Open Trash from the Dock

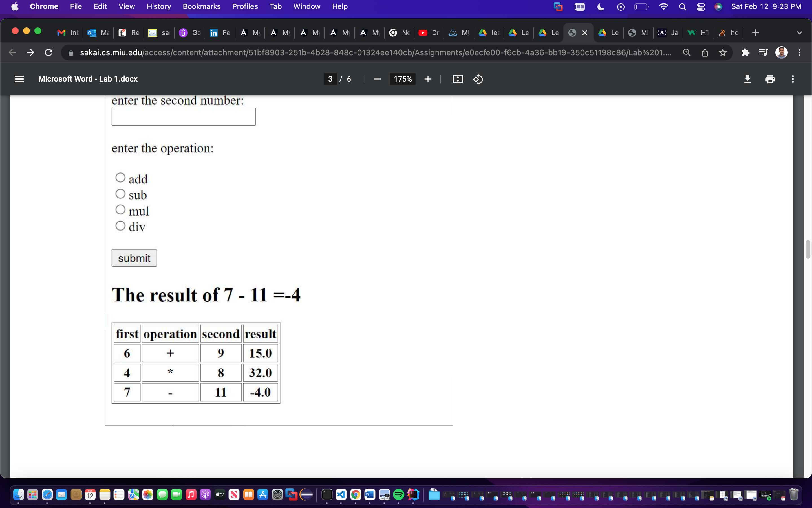pos(794,494)
